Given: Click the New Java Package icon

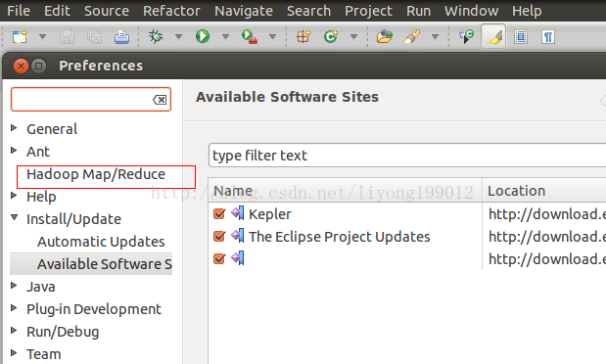Looking at the screenshot, I should pos(303,37).
